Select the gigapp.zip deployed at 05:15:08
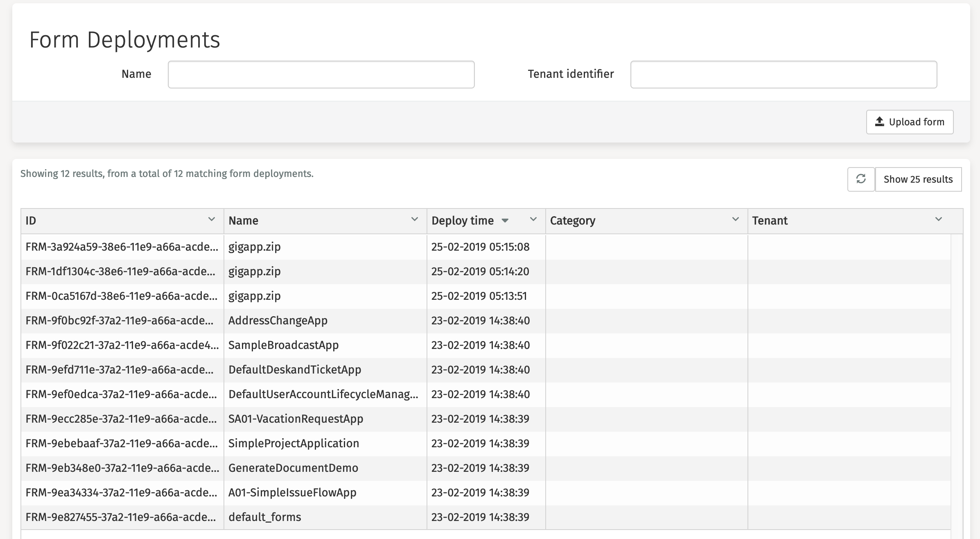This screenshot has height=539, width=980. coord(254,247)
